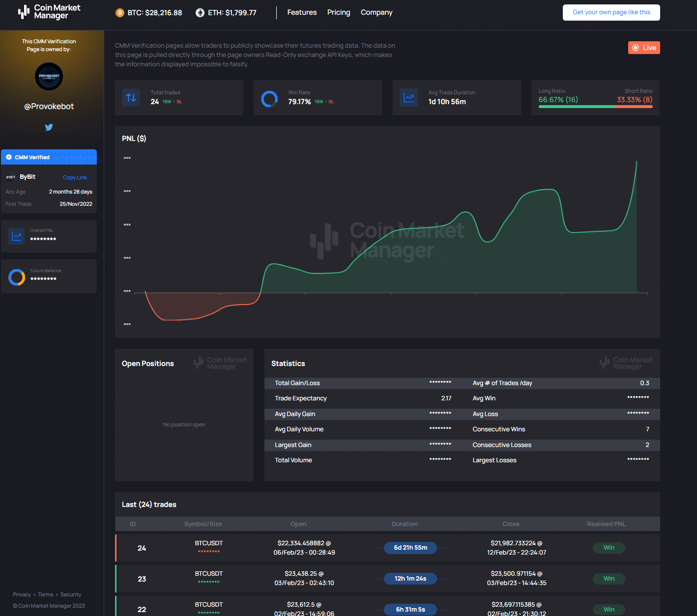This screenshot has height=616, width=697.
Task: Click the Short Ratio 33.33% value
Action: 635,100
